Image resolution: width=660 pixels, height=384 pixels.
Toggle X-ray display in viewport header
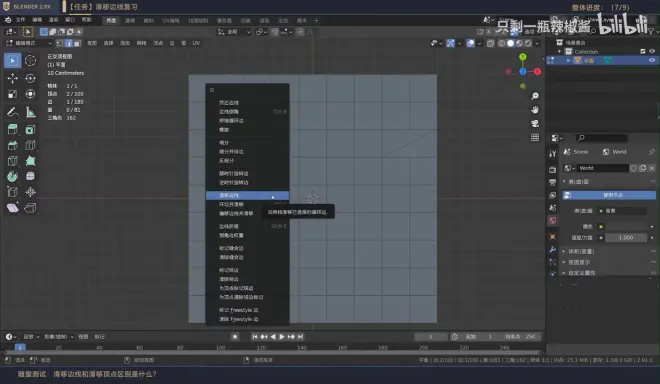pos(490,43)
